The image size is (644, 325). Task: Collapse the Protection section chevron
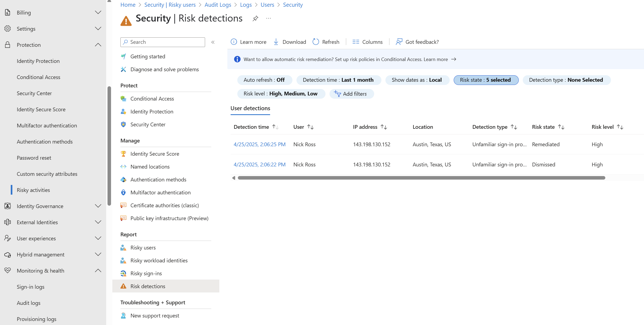[98, 45]
